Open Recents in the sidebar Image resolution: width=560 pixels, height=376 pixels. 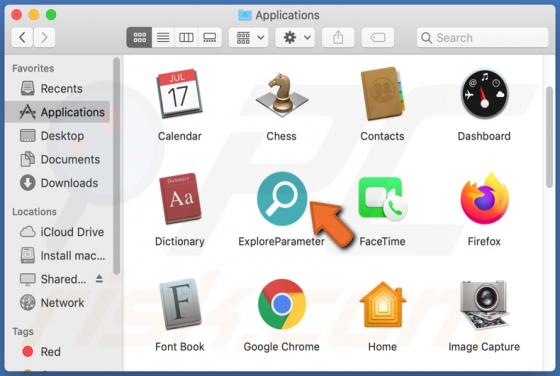pos(57,88)
